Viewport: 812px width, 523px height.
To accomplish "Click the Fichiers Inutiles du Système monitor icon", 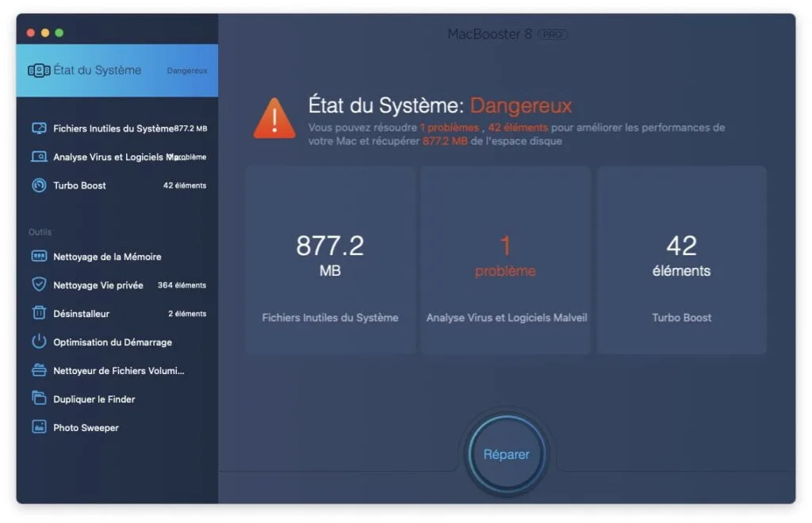I will click(39, 128).
